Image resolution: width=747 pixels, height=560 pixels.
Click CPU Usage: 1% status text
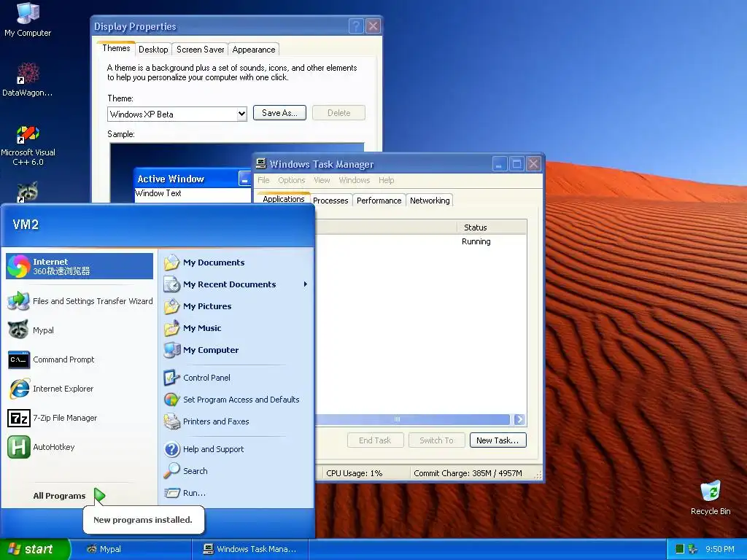354,473
